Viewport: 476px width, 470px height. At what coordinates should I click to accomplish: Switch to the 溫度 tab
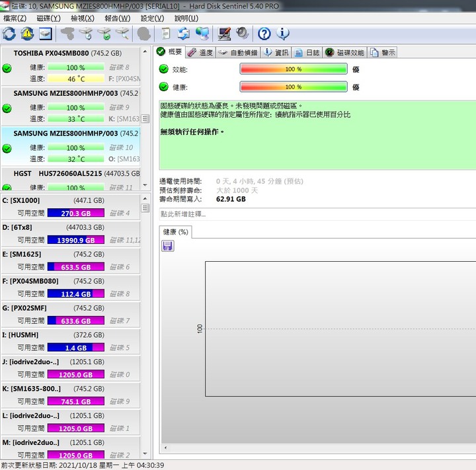200,52
